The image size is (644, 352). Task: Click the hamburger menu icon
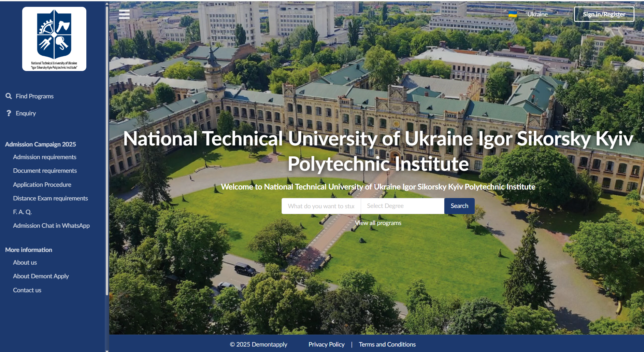[124, 14]
